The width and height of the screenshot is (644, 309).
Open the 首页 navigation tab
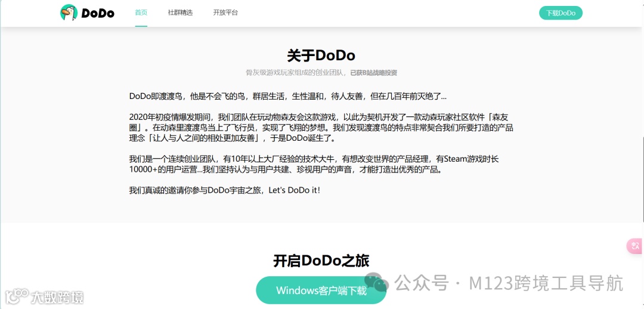click(141, 13)
